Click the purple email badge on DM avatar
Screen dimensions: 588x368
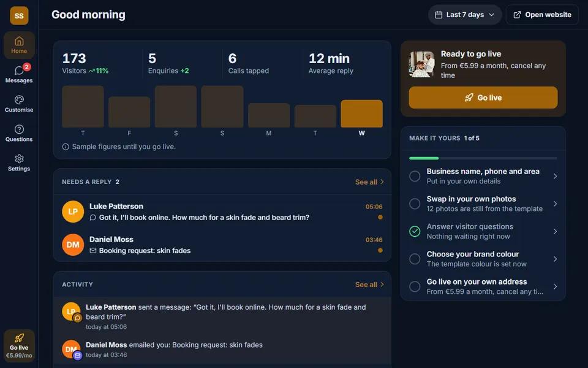77,355
